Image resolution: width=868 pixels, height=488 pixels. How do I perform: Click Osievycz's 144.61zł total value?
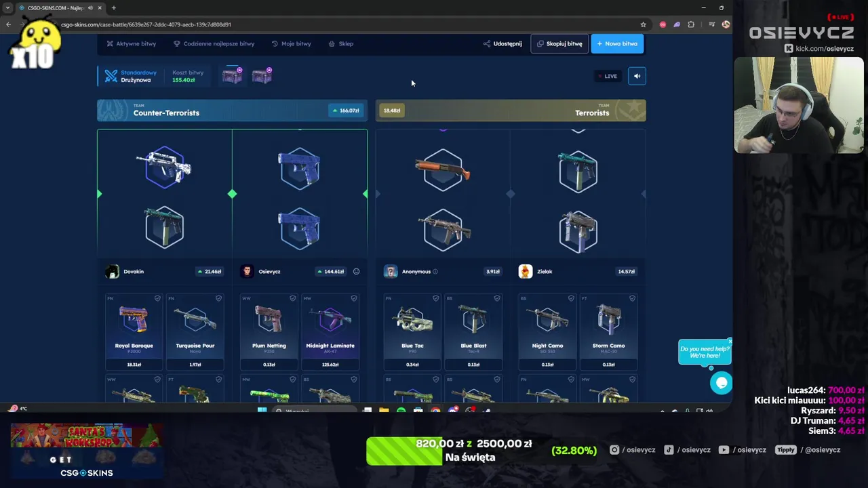click(x=330, y=272)
